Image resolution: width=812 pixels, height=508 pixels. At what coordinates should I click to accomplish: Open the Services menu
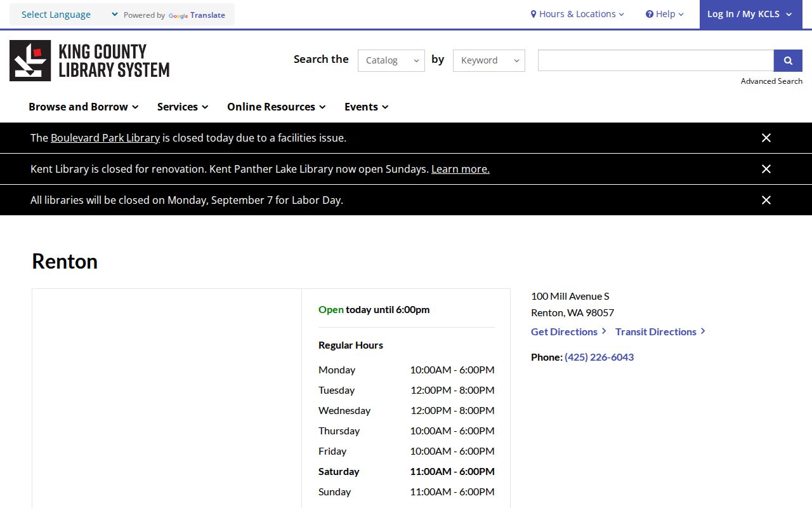pyautogui.click(x=183, y=107)
